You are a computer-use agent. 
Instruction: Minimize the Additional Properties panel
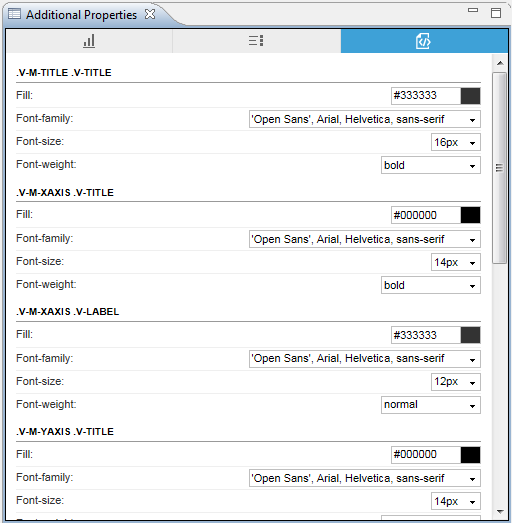473,10
